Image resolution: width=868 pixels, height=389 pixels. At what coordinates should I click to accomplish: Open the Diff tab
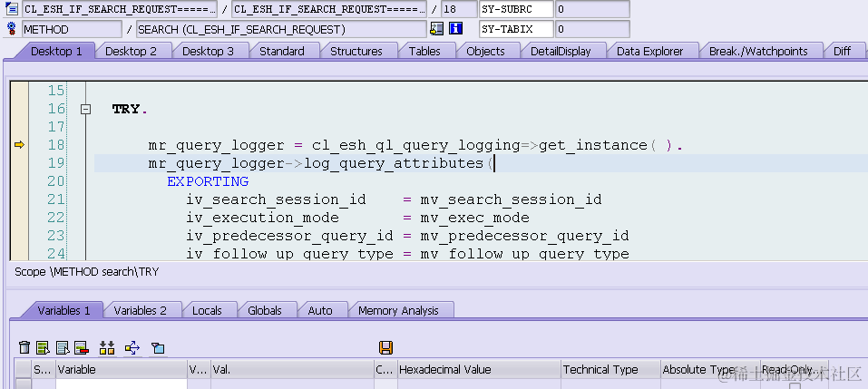[x=842, y=51]
